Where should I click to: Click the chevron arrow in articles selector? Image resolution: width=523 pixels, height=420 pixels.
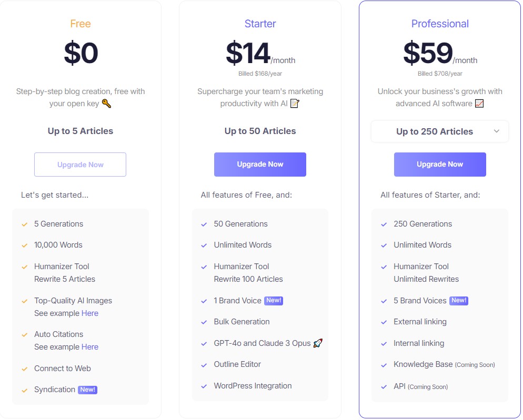tap(497, 131)
